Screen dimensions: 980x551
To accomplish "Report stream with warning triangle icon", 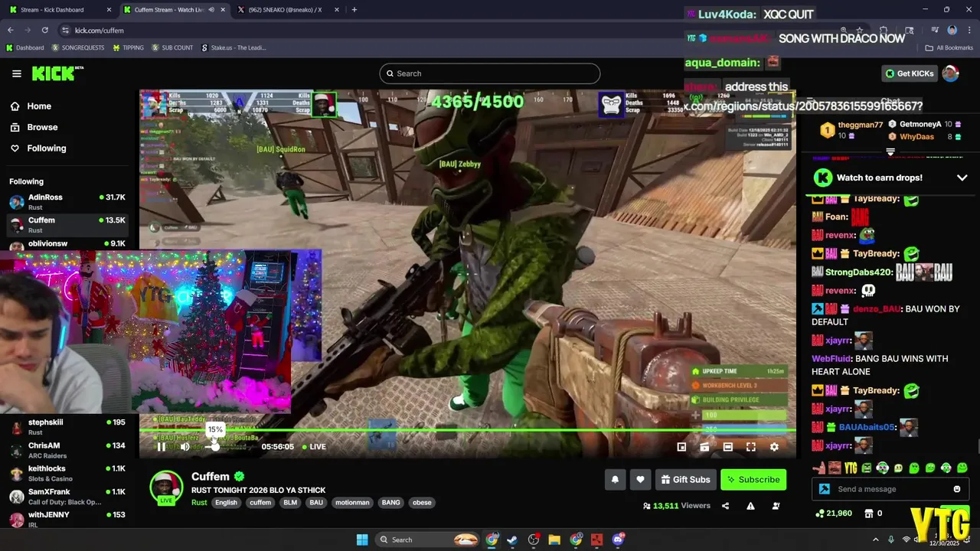I will pyautogui.click(x=750, y=506).
